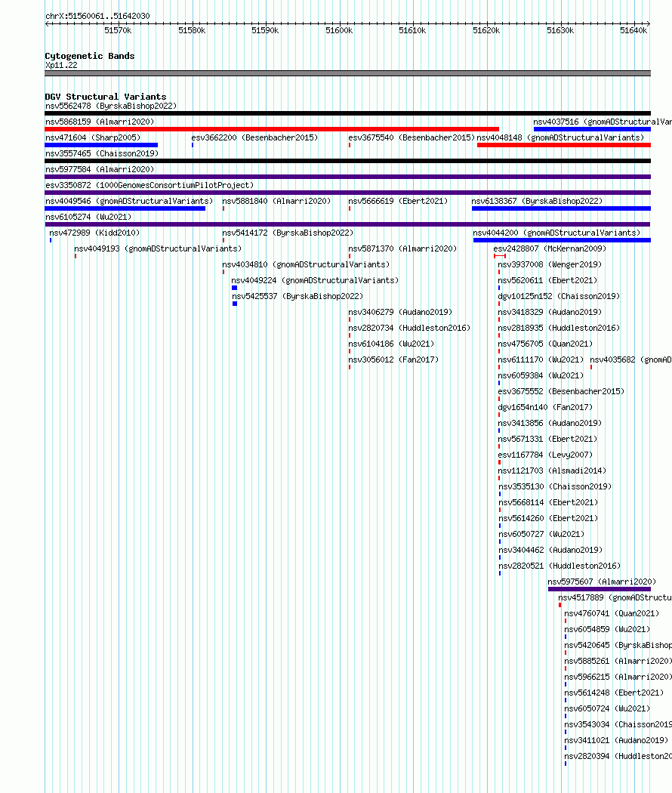This screenshot has height=793, width=672.
Task: Open dgv1654n140 (Fan2017) variant
Action: [x=545, y=407]
